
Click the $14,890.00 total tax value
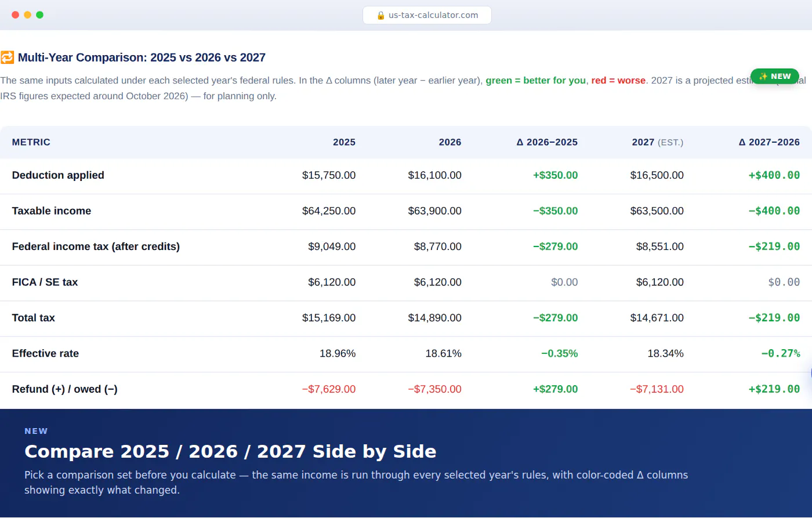click(435, 318)
